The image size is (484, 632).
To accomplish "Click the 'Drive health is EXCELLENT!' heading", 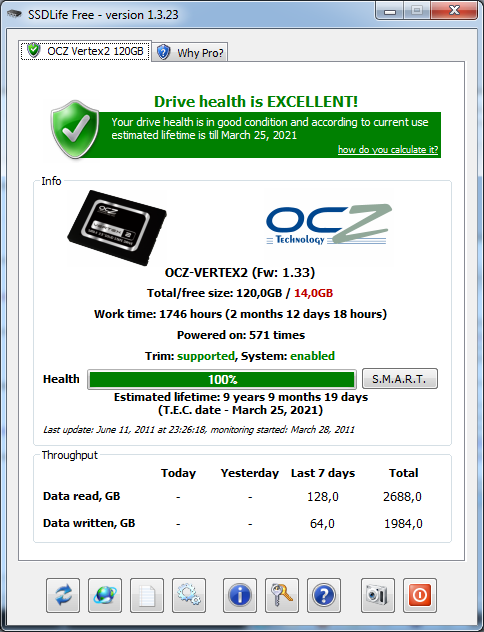I will (x=256, y=102).
